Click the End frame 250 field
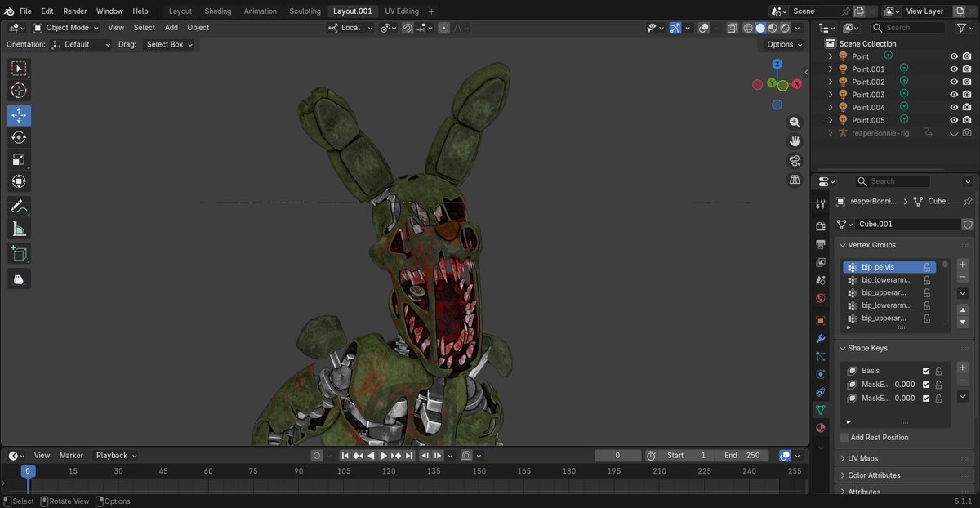 744,456
